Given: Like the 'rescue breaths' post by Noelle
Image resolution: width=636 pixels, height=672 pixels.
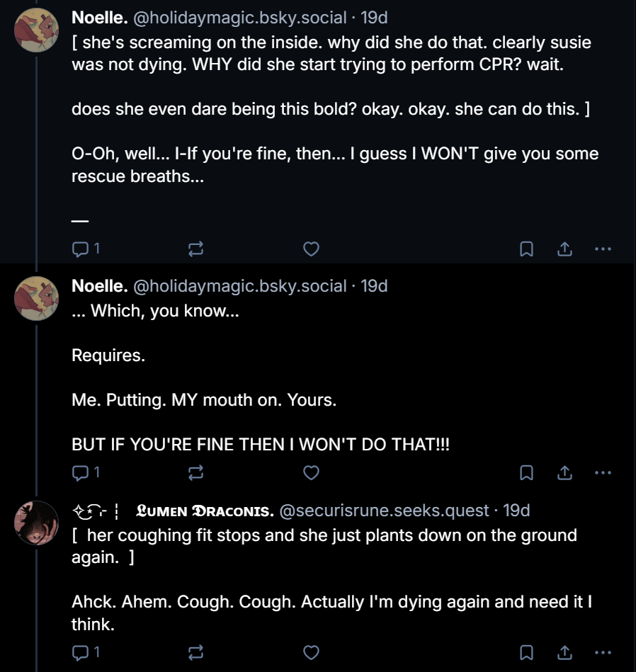Looking at the screenshot, I should pos(311,249).
